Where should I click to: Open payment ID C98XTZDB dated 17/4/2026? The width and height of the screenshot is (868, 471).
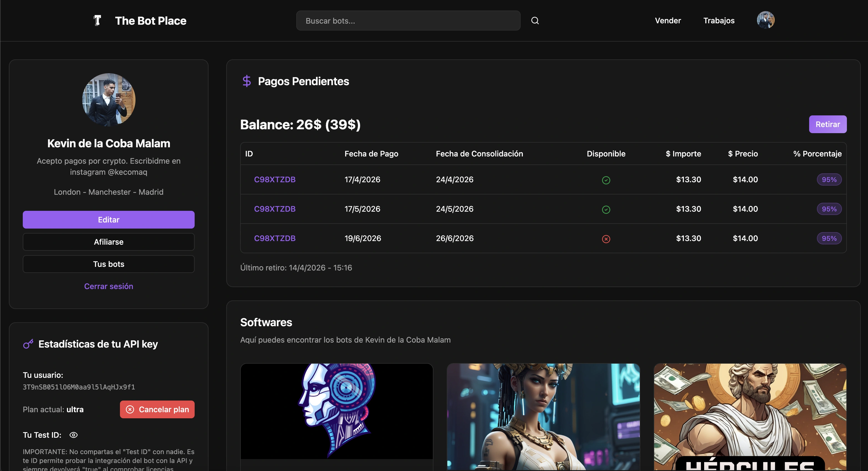click(275, 179)
